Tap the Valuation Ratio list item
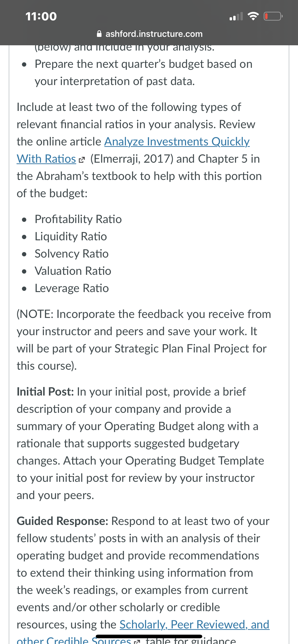298x644 pixels. click(x=73, y=271)
